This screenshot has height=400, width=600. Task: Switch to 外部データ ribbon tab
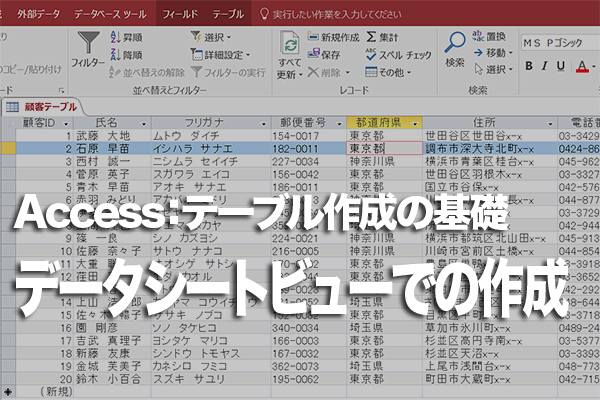[38, 14]
